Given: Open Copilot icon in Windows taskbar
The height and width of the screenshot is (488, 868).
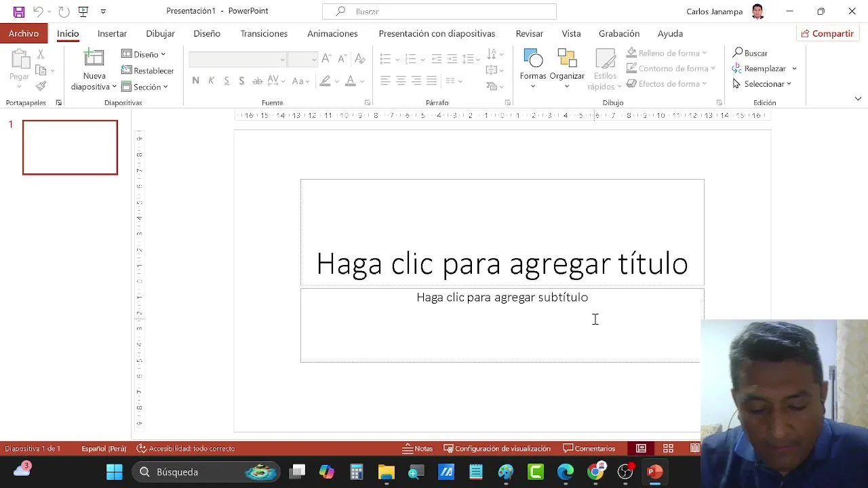Looking at the screenshot, I should click(327, 472).
